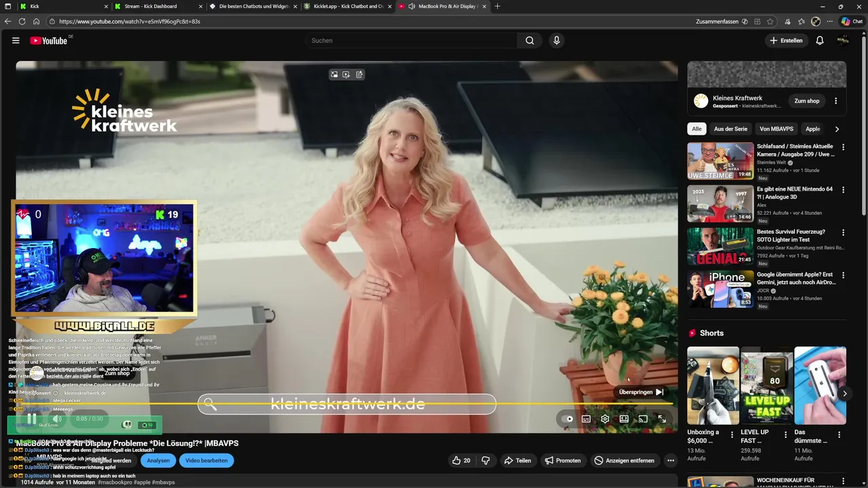This screenshot has width=868, height=488.
Task: Open the player settings gear
Action: coord(605,419)
